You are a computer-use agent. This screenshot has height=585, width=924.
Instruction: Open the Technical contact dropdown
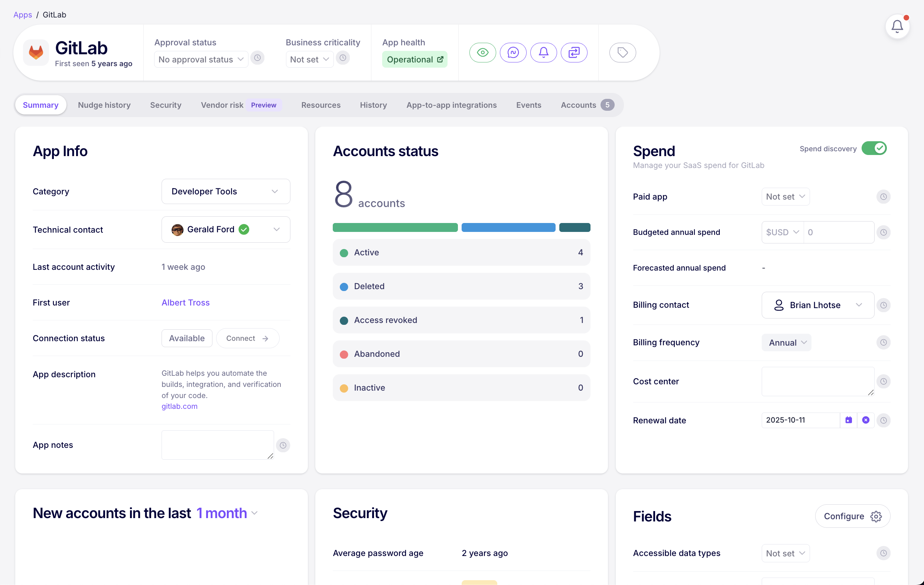[x=226, y=230]
